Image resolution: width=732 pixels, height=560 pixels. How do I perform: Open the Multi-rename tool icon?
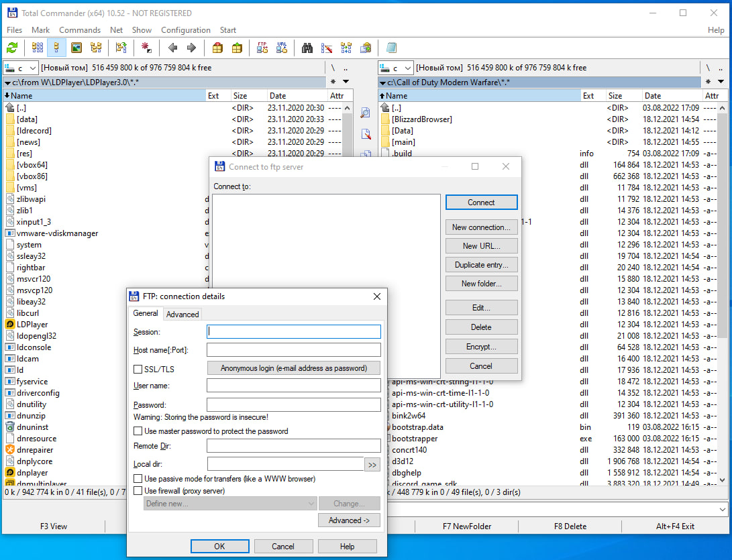pyautogui.click(x=327, y=48)
